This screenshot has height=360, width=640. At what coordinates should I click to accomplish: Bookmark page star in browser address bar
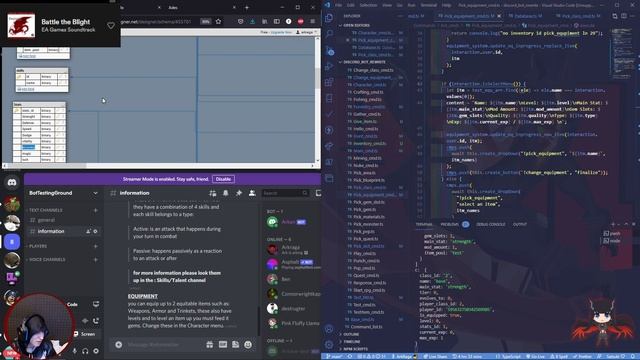tap(218, 21)
